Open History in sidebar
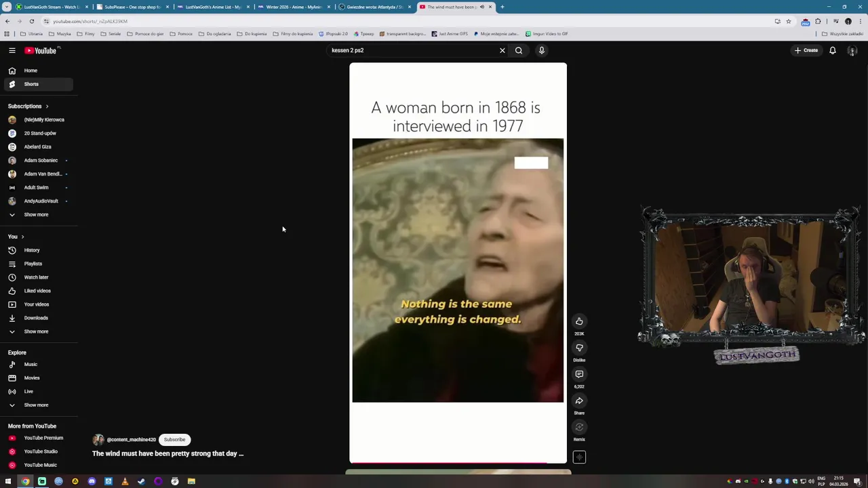The image size is (868, 488). pos(37,250)
